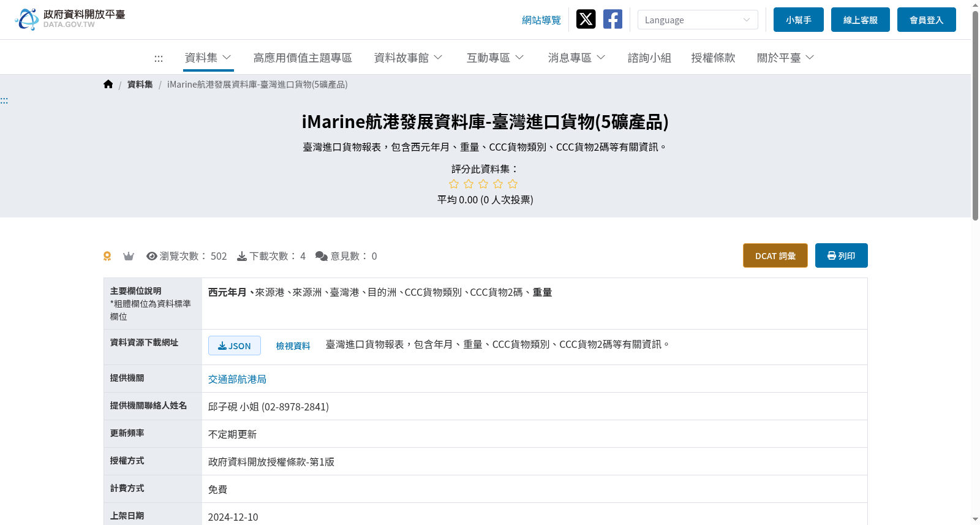
Task: Expand the 互動專區 menu
Action: tap(496, 58)
